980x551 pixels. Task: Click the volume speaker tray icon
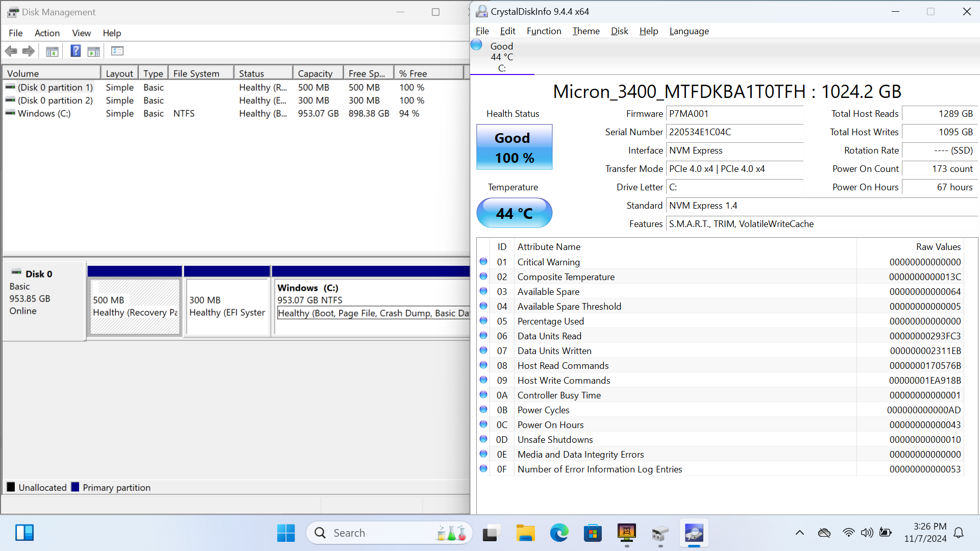[867, 533]
